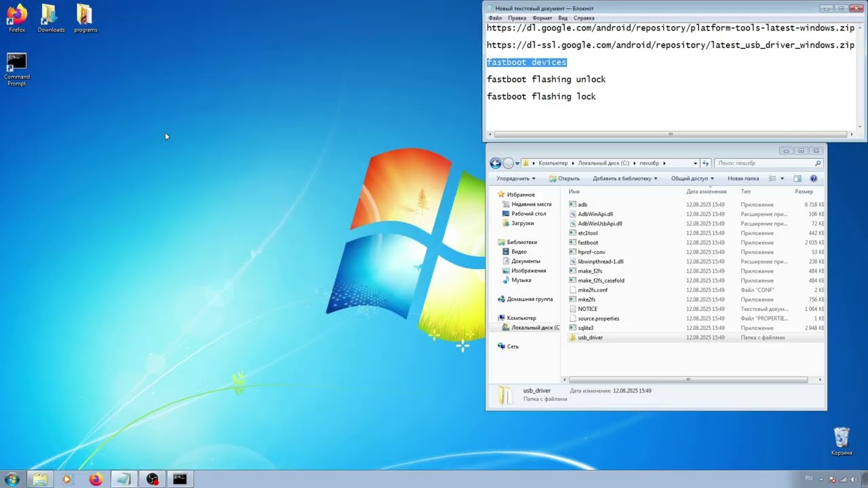Screen dimensions: 868x488
Task: Click the screen recorder taskbar icon
Action: pos(152,479)
